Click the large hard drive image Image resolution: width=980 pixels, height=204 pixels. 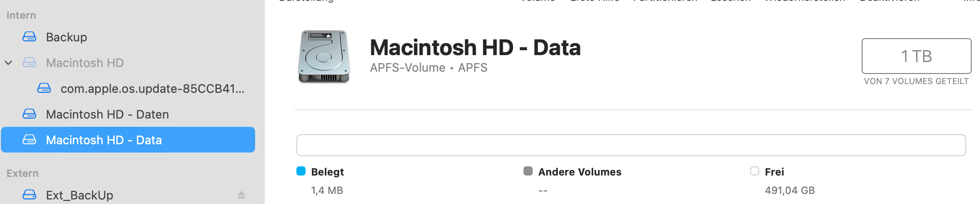[324, 57]
